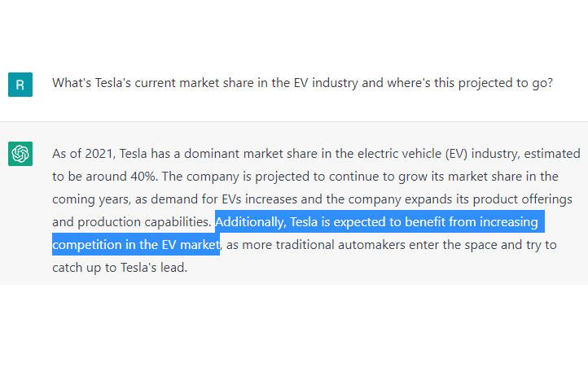Click the user's question about Tesla's market share
The width and height of the screenshot is (588, 367).
coord(302,83)
